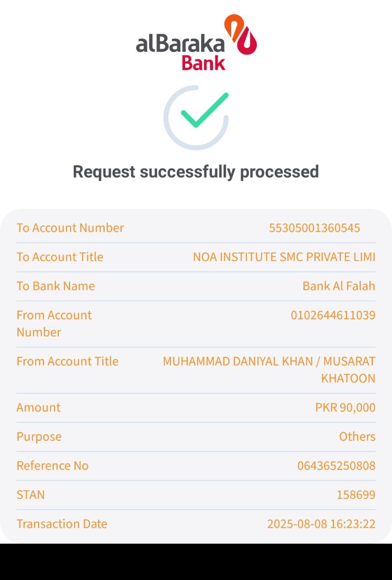Click the From Account Number label
Image resolution: width=392 pixels, height=580 pixels.
[54, 323]
